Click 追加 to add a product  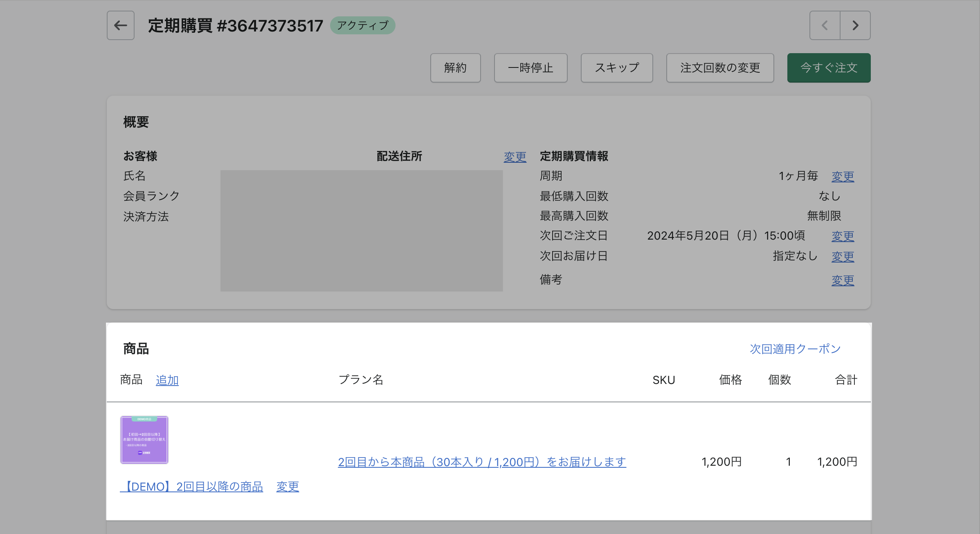(167, 380)
